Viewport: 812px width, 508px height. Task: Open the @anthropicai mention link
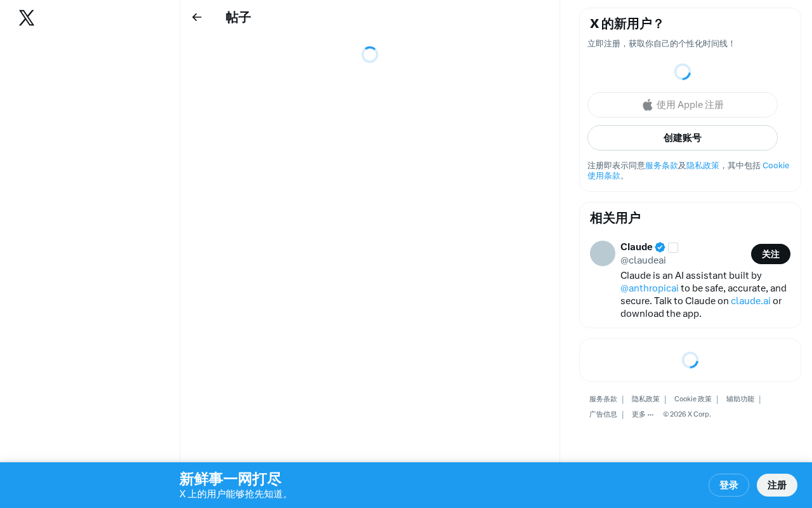pos(650,288)
